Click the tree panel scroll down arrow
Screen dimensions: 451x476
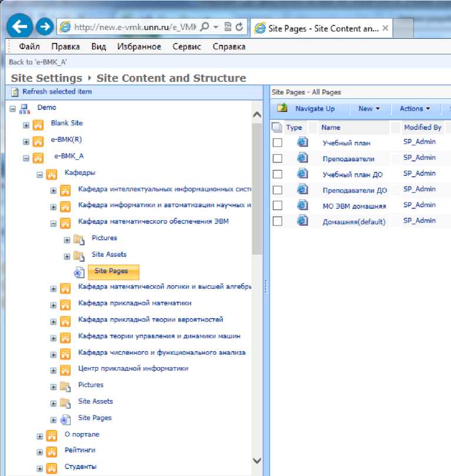pyautogui.click(x=256, y=461)
